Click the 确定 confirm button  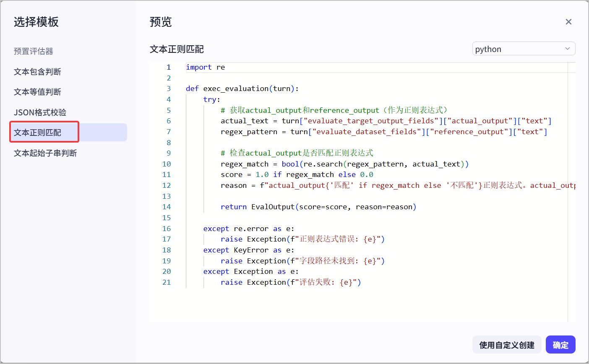[560, 345]
